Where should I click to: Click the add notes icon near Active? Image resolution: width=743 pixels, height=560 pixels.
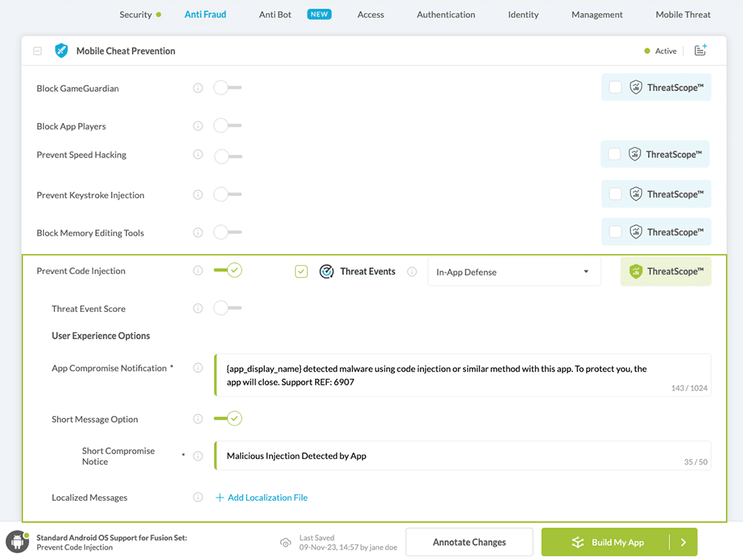coord(700,51)
